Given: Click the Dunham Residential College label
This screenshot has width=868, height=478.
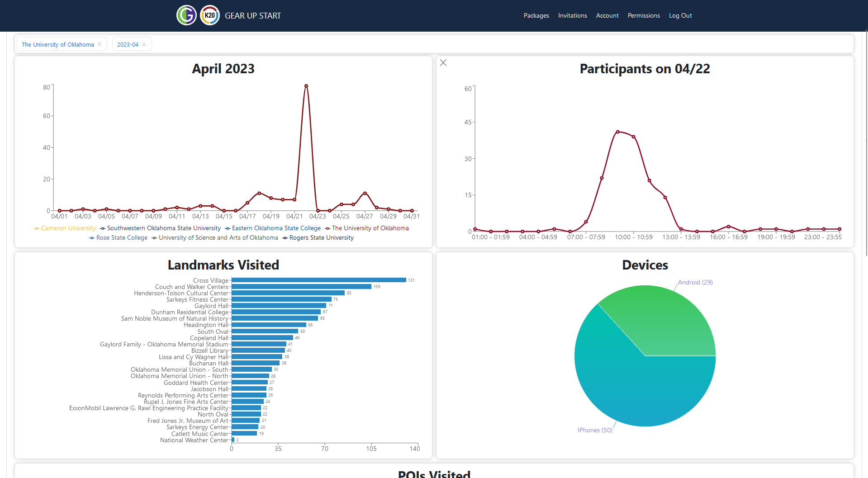Looking at the screenshot, I should (190, 312).
